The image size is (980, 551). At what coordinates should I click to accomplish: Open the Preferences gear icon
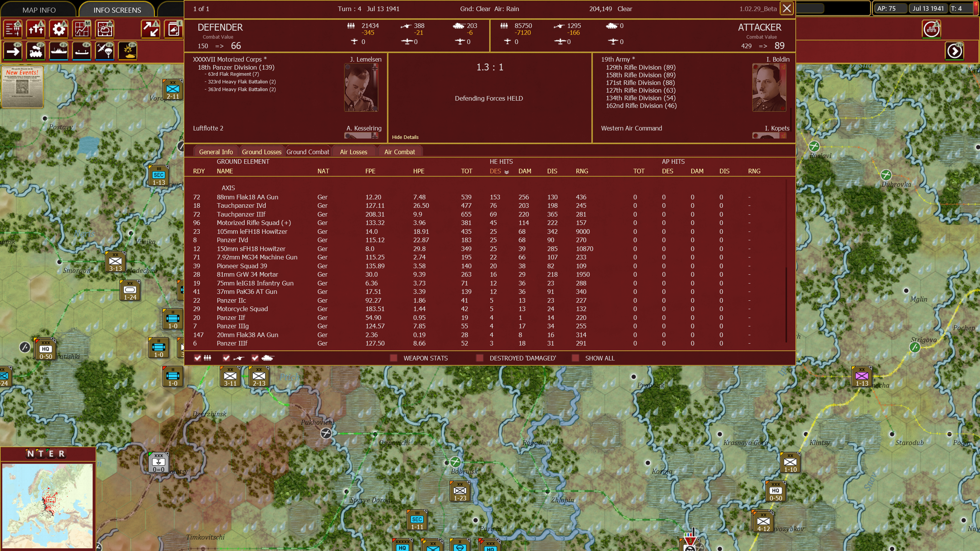[59, 29]
